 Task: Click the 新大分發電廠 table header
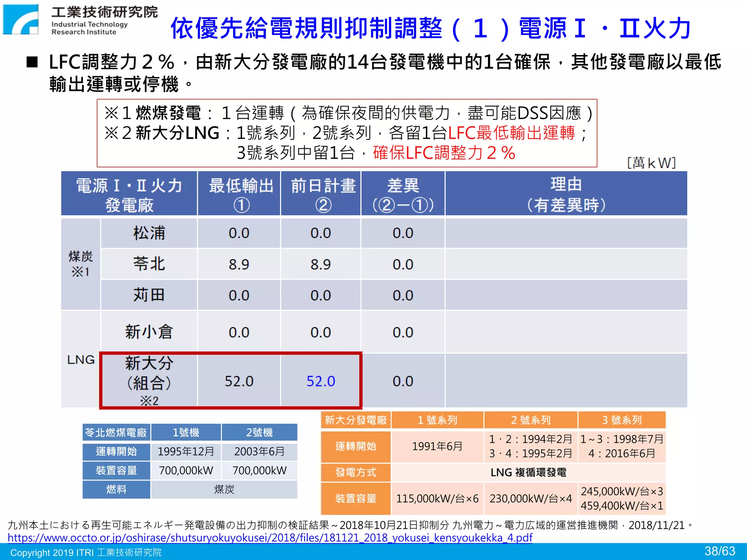coord(356,420)
